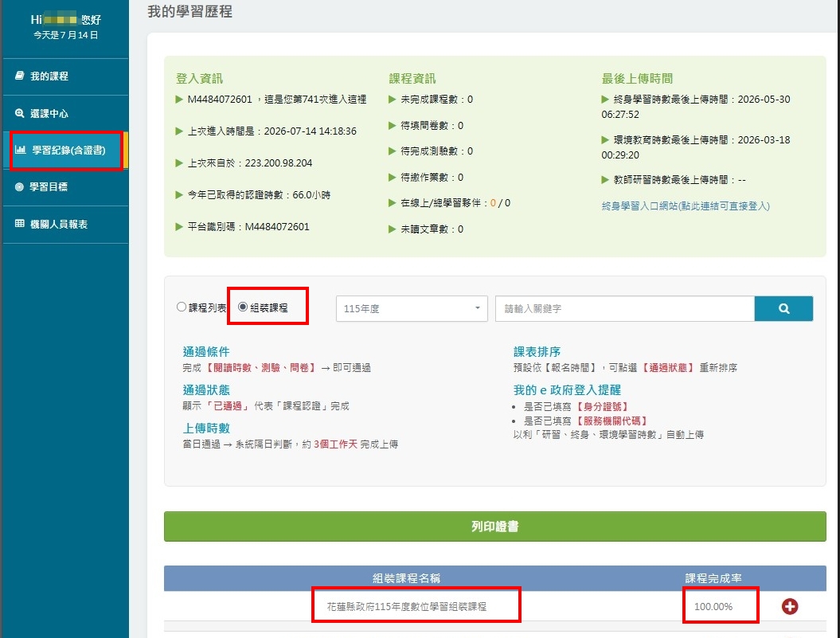Click the 待完成測驗數 arrow bullet icon
The width and height of the screenshot is (840, 638).
tap(393, 151)
